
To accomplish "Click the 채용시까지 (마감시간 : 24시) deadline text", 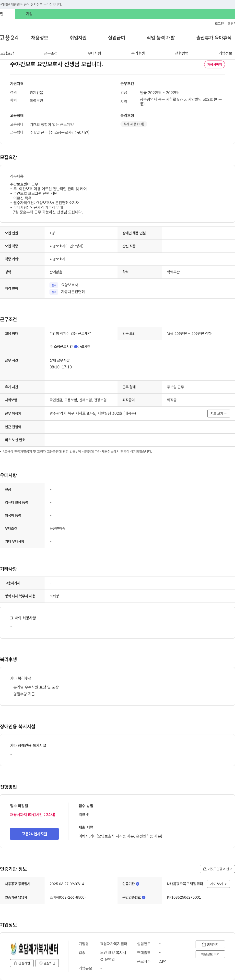I will coord(32,815).
